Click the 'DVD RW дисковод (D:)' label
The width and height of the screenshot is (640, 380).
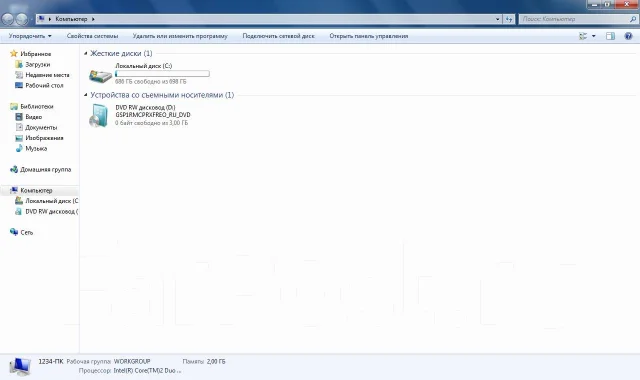coord(145,107)
